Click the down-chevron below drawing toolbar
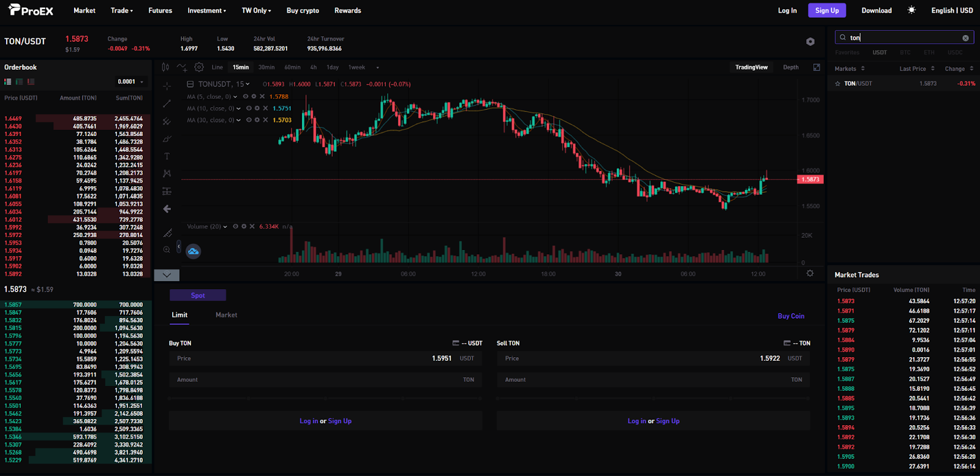 (x=167, y=275)
